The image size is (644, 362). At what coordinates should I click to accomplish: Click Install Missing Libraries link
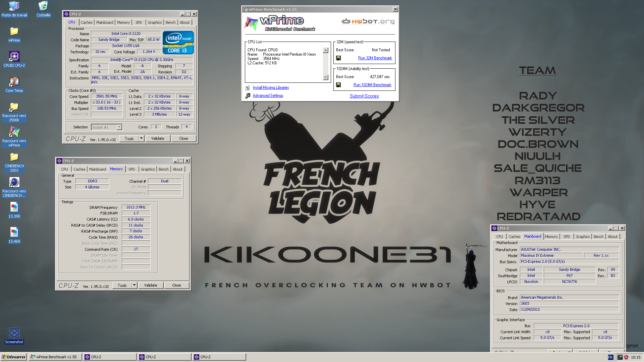tap(271, 87)
